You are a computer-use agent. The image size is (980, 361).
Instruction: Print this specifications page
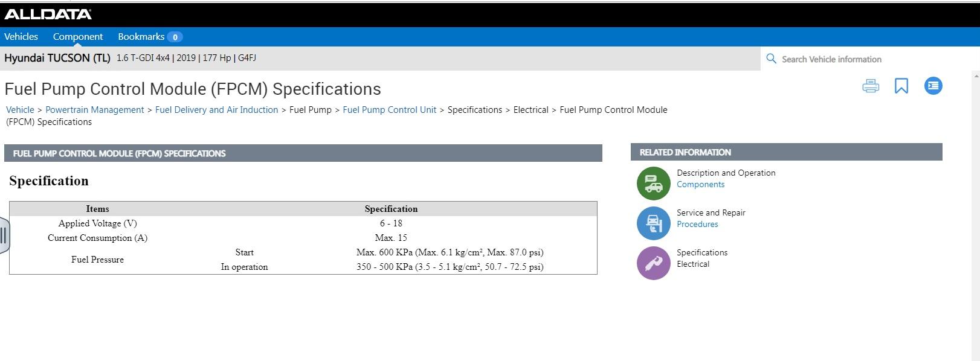point(871,86)
